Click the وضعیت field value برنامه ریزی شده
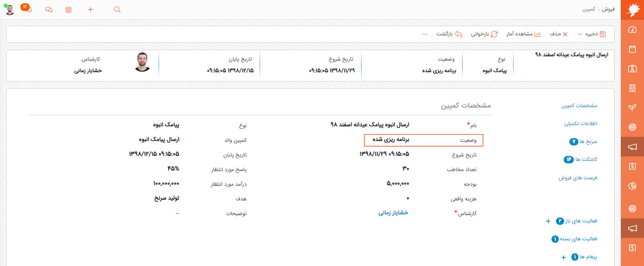The height and width of the screenshot is (266, 644). coord(391,139)
